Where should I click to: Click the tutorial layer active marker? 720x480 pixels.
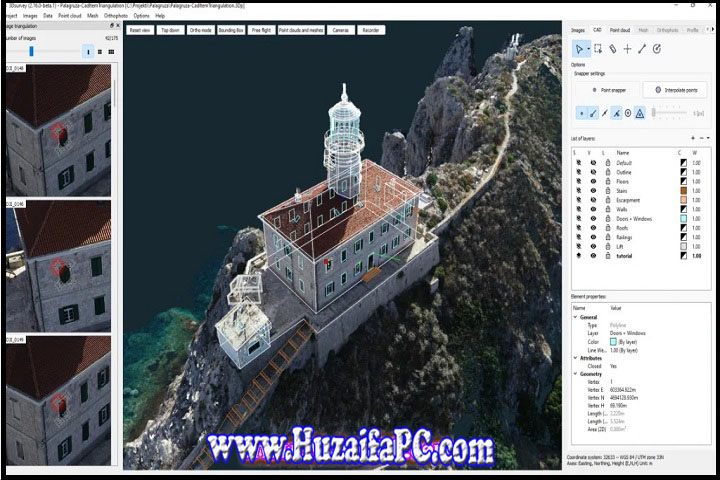click(579, 255)
